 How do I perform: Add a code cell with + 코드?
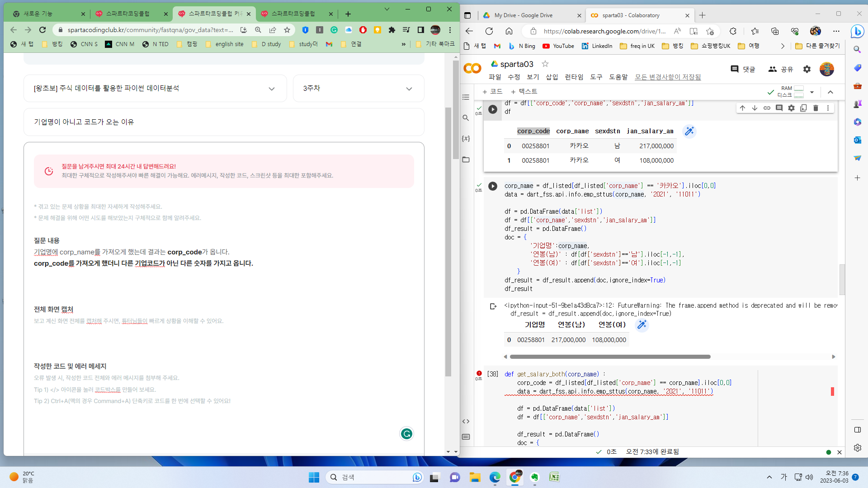(x=492, y=92)
